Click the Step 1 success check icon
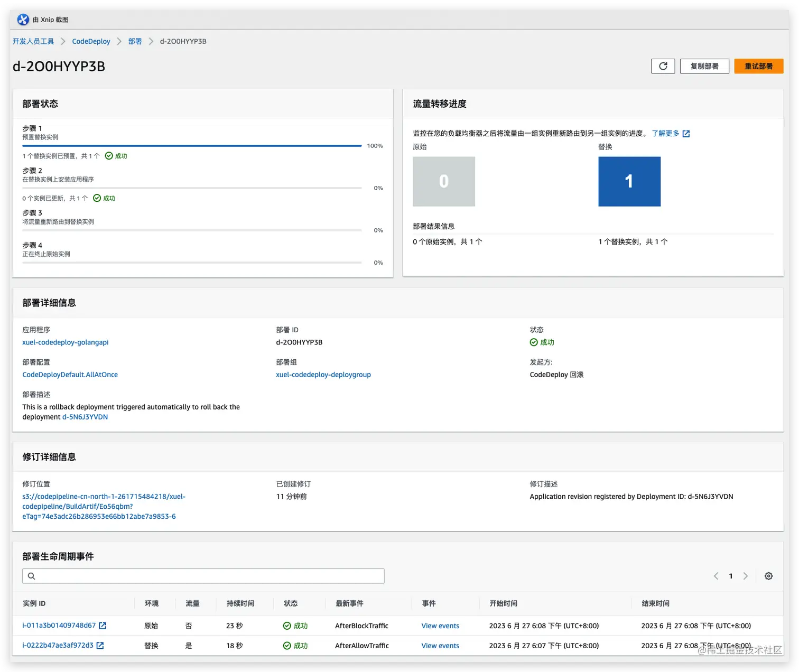Viewport: 799px width, 672px height. (109, 156)
